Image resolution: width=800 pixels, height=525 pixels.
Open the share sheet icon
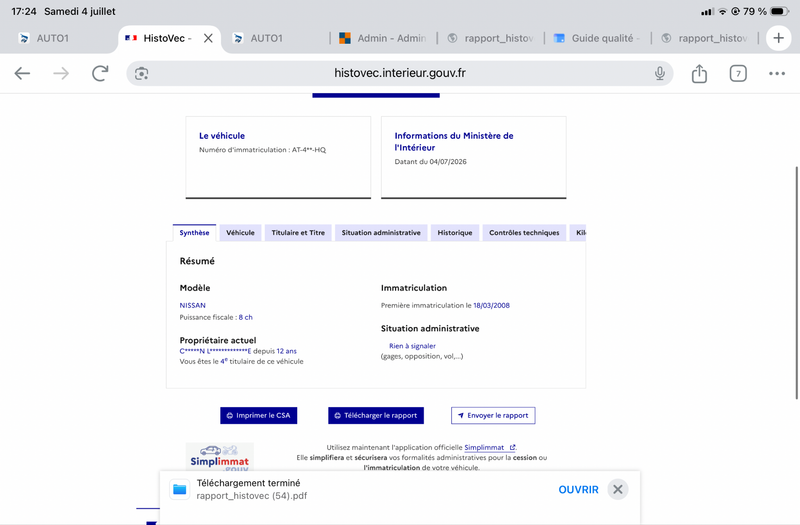(x=699, y=73)
